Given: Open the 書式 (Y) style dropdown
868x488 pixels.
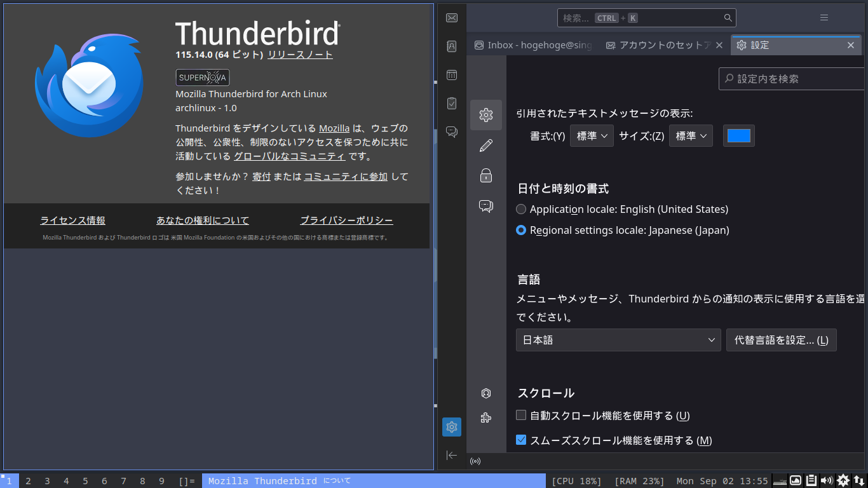Looking at the screenshot, I should [x=592, y=136].
